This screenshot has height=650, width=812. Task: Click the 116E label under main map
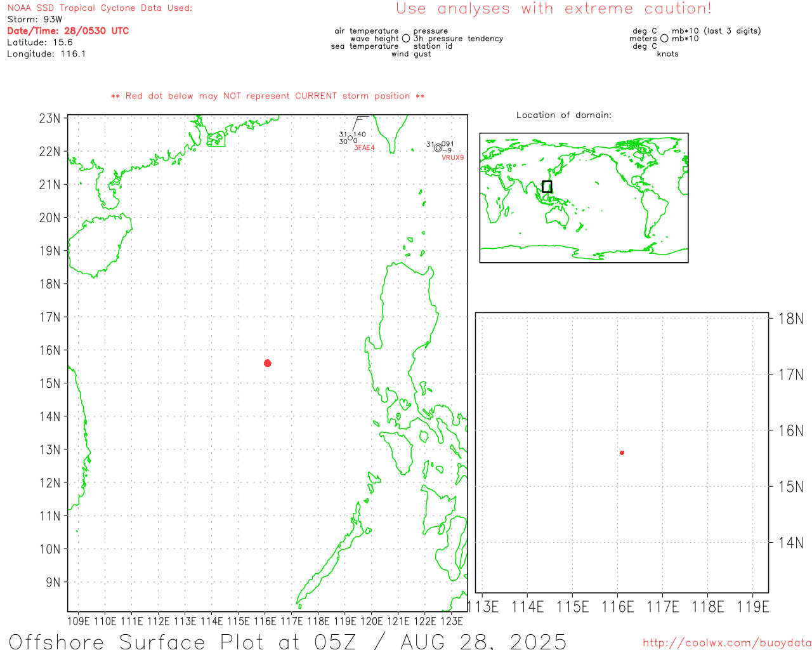(265, 621)
